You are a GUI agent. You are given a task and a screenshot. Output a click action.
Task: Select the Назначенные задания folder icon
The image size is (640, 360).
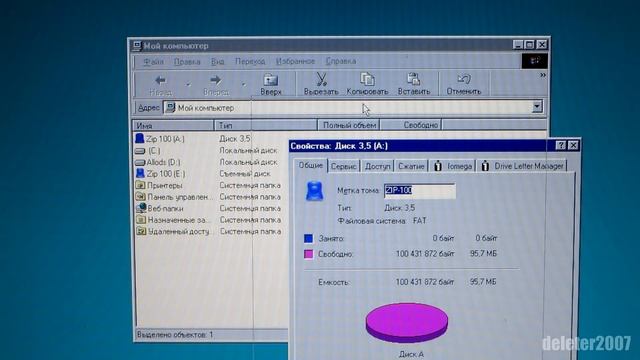tap(141, 220)
